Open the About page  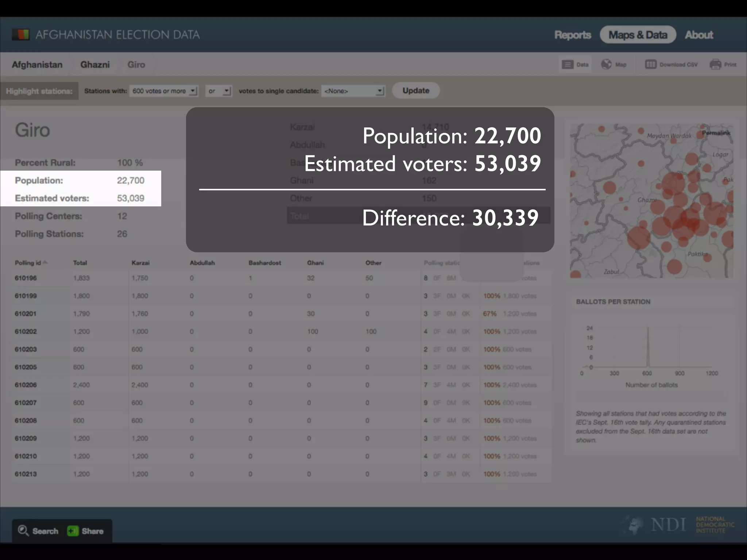[x=698, y=35]
